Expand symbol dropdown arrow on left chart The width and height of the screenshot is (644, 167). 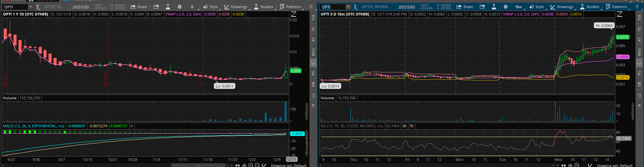tap(30, 7)
